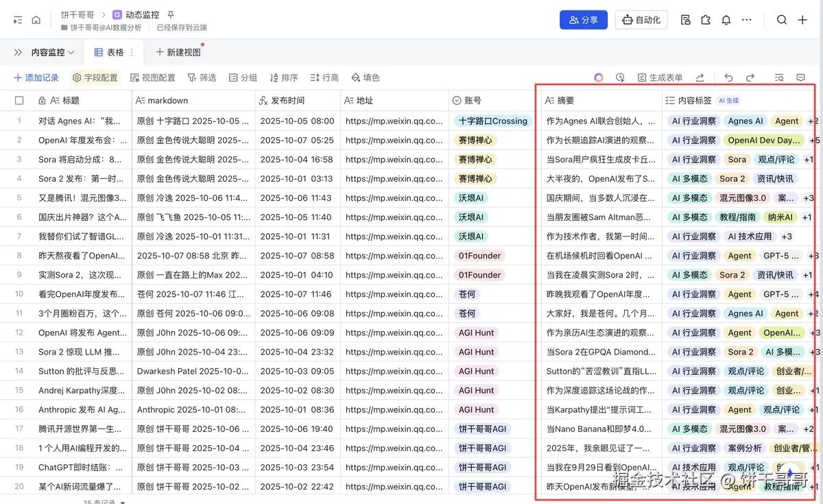
Task: Open the 筛选 (filter) tool
Action: [202, 77]
